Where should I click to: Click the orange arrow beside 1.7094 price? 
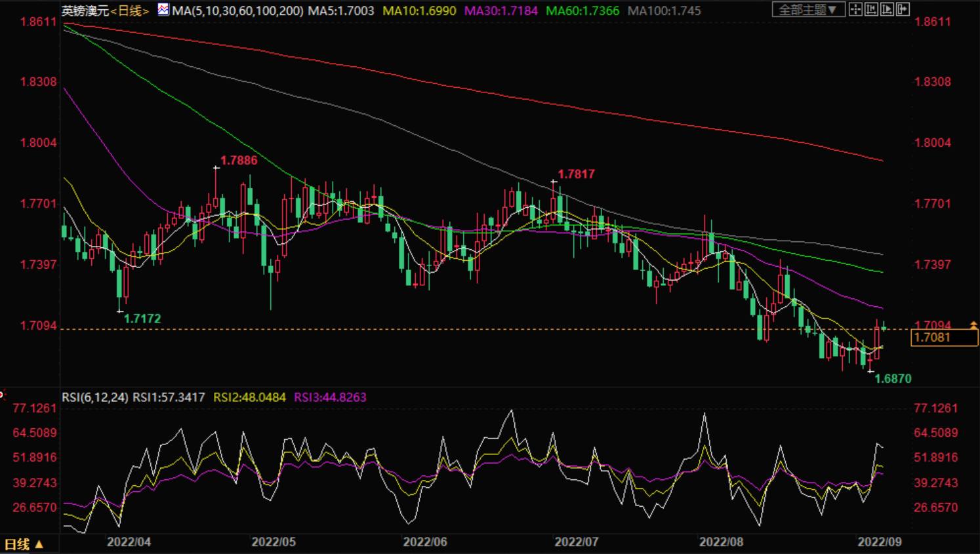(x=973, y=325)
